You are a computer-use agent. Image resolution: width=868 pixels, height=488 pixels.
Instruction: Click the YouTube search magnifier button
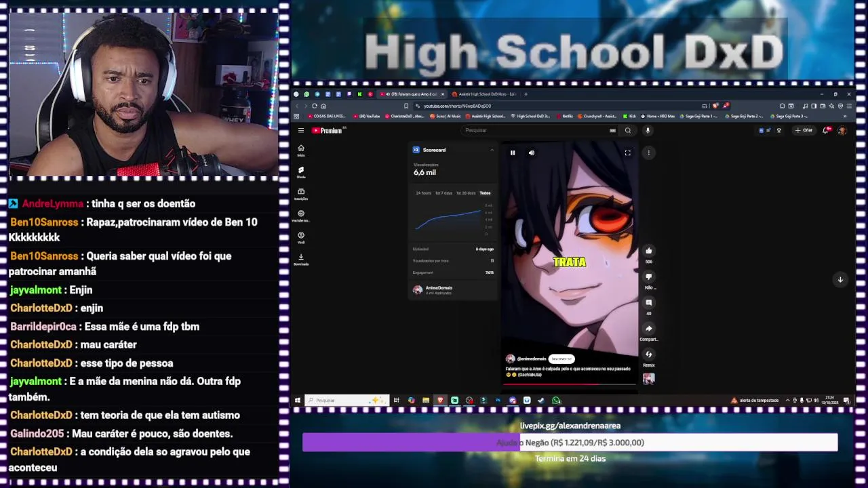point(628,130)
